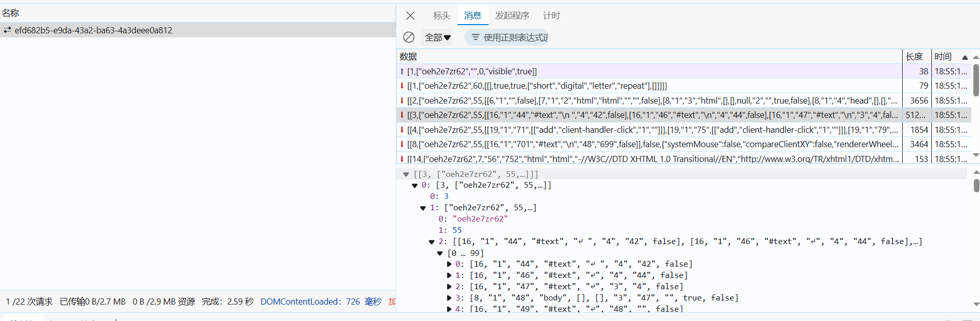Image resolution: width=980 pixels, height=321 pixels.
Task: Select the efd682b5 WebSocket request
Action: [93, 30]
